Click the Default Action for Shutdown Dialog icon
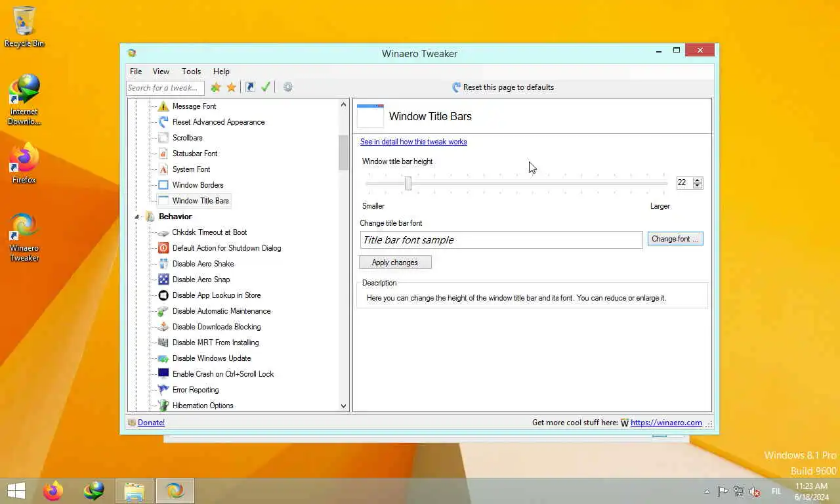This screenshot has height=504, width=840. pos(163,248)
